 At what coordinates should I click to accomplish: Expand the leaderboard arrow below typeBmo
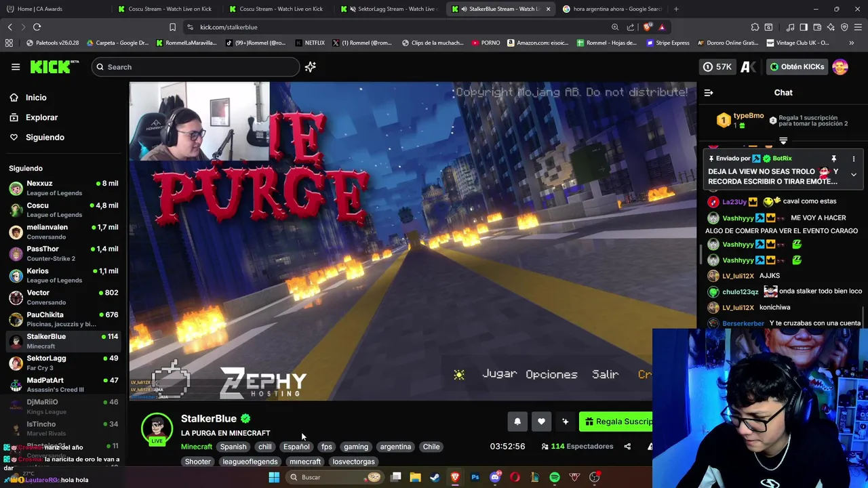(x=783, y=141)
